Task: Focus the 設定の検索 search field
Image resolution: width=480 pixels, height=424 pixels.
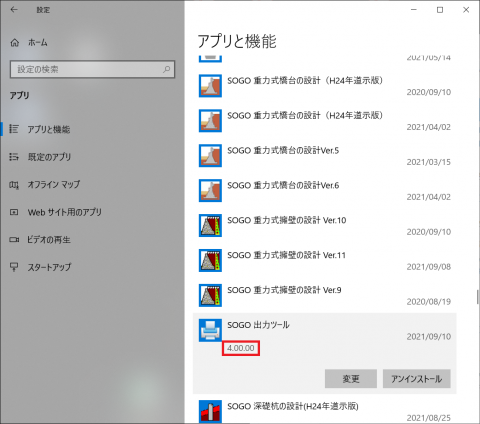Action: click(x=92, y=69)
